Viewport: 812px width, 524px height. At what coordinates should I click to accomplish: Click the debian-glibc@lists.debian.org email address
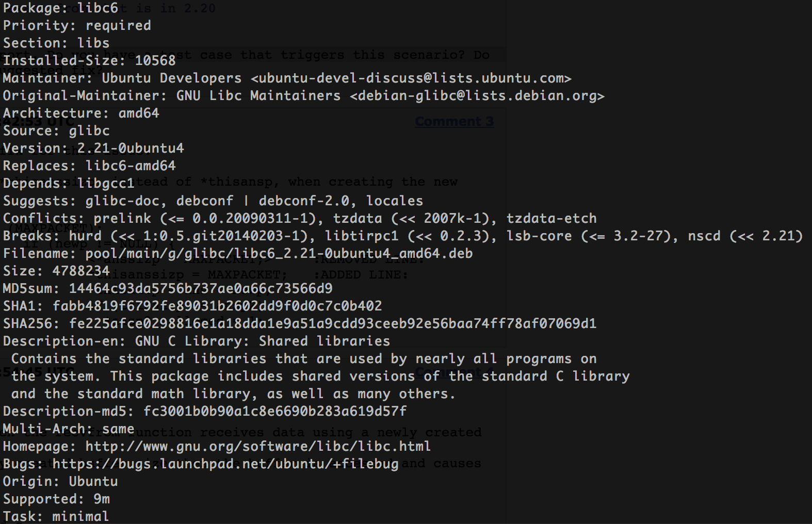point(477,95)
